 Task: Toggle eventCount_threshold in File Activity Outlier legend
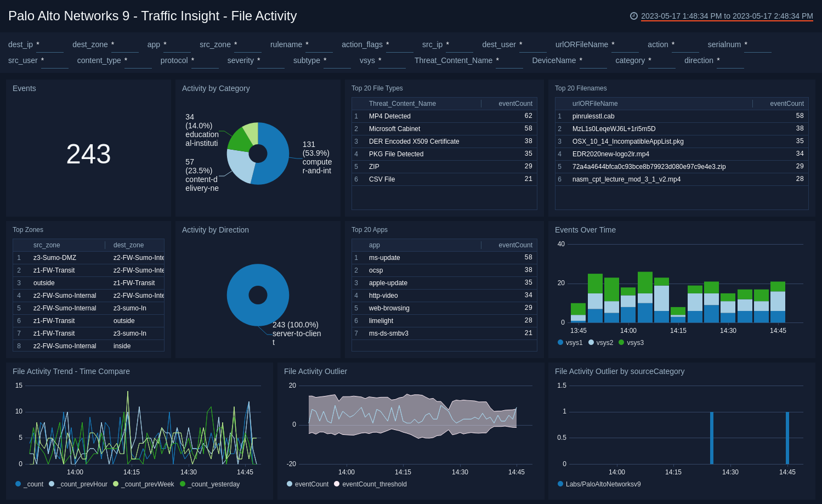(370, 484)
